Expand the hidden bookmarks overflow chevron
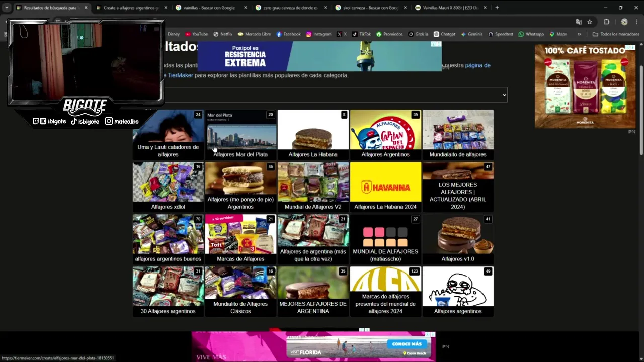The height and width of the screenshot is (362, 644). [579, 34]
